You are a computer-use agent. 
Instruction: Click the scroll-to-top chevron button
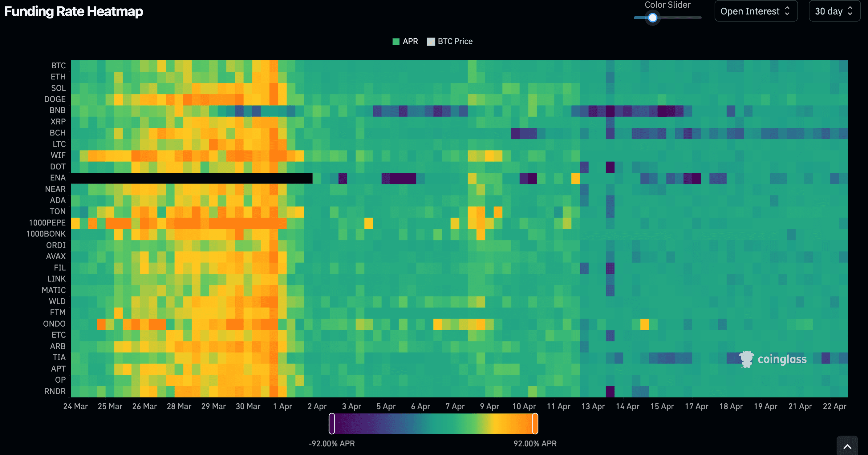click(847, 446)
